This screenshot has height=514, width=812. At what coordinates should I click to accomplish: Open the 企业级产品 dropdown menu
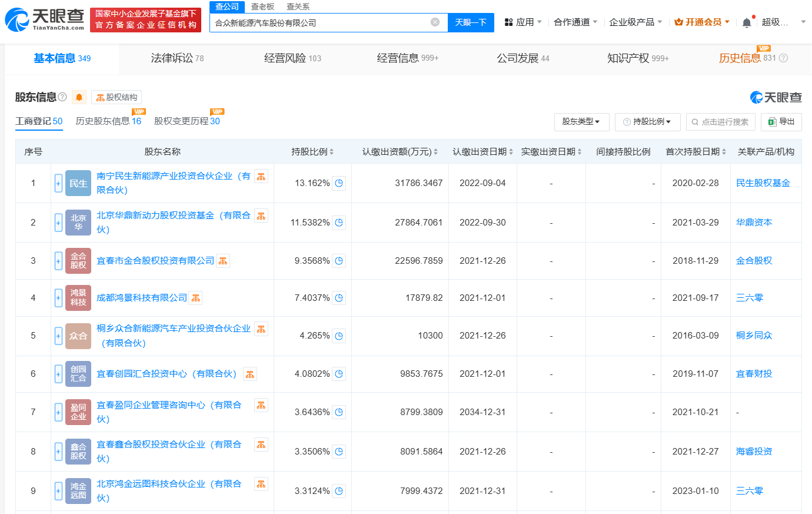(x=635, y=22)
